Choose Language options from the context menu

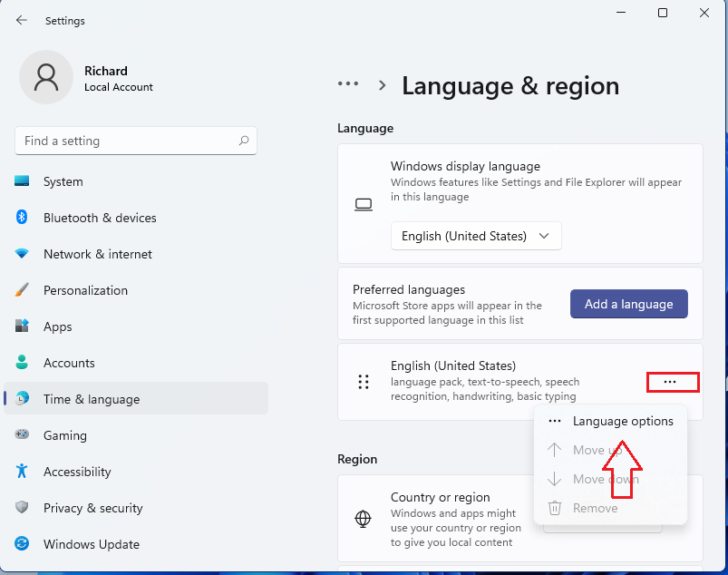(x=622, y=421)
